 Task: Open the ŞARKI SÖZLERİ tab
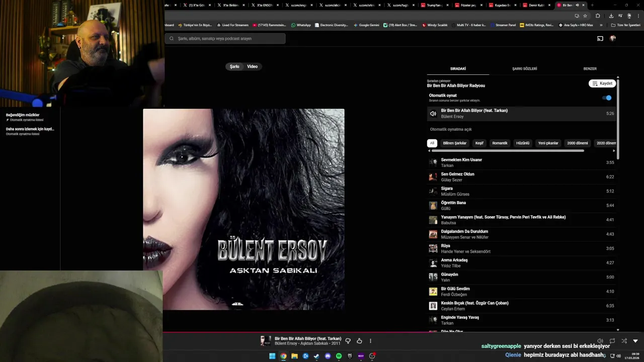524,68
